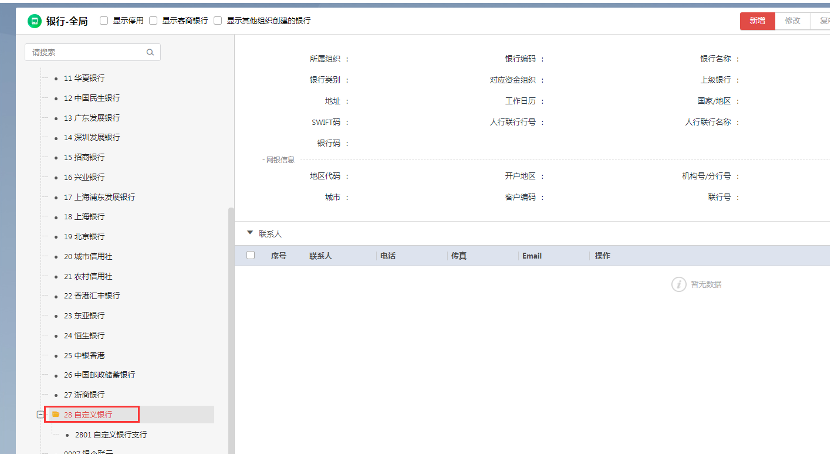Click the red 新增 button
830x454 pixels.
pos(757,21)
